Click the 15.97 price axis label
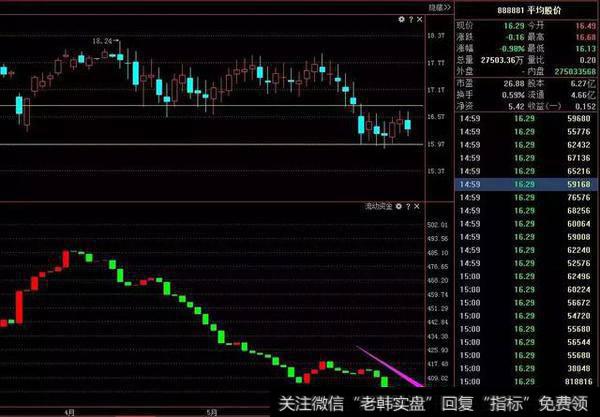The image size is (600, 417). [x=436, y=144]
